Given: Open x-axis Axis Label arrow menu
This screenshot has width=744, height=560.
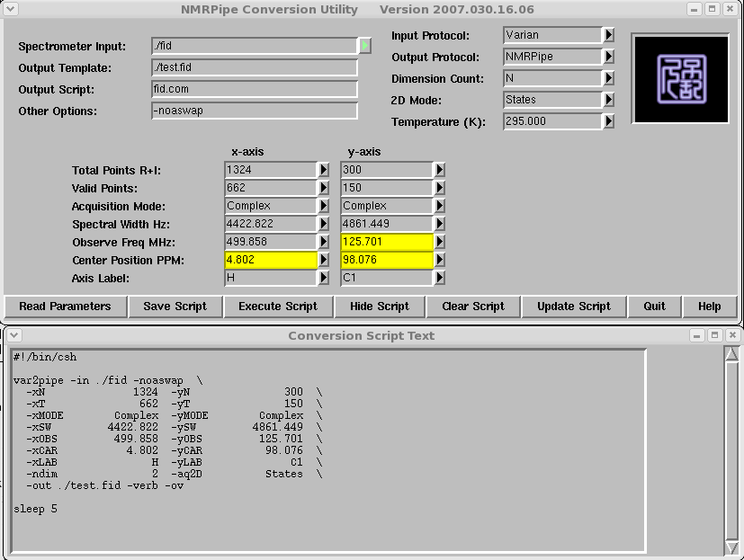Looking at the screenshot, I should point(324,278).
